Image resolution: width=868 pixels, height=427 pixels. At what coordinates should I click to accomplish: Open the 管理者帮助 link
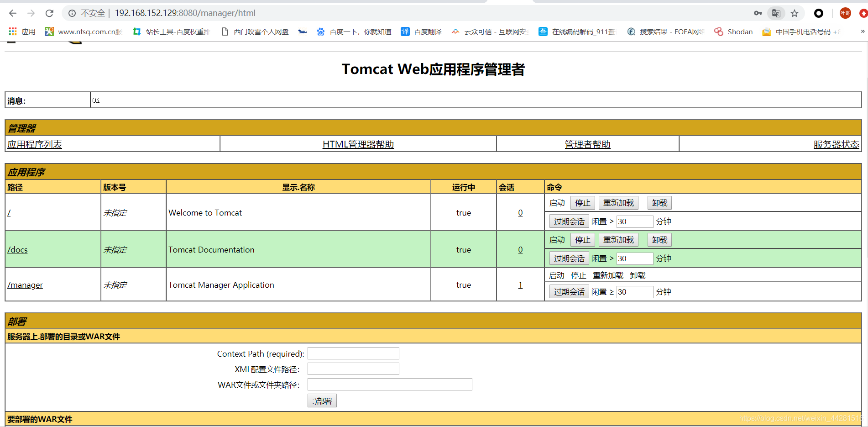tap(588, 144)
